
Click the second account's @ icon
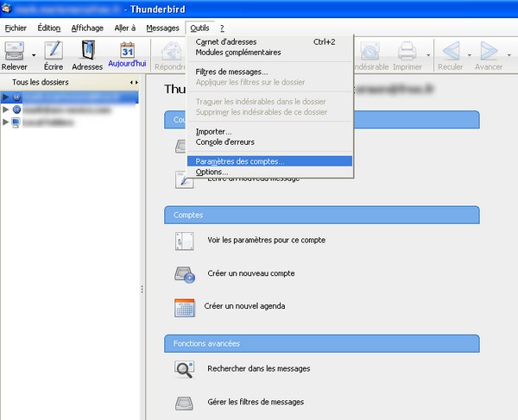pos(17,110)
